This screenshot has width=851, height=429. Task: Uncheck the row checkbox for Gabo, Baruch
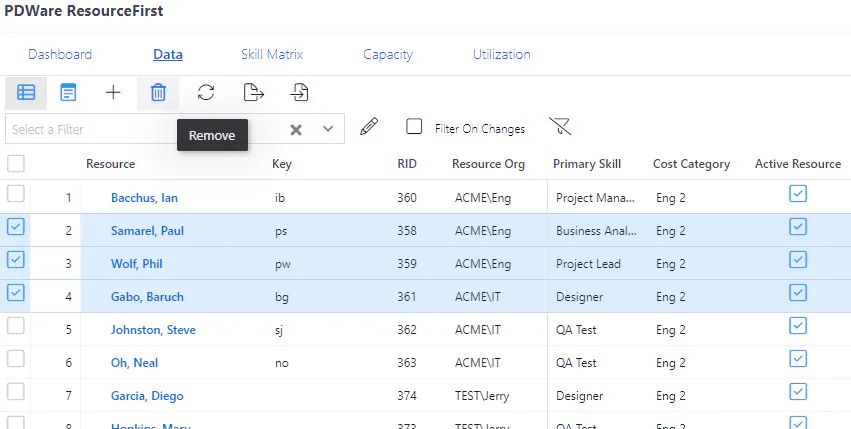click(16, 293)
